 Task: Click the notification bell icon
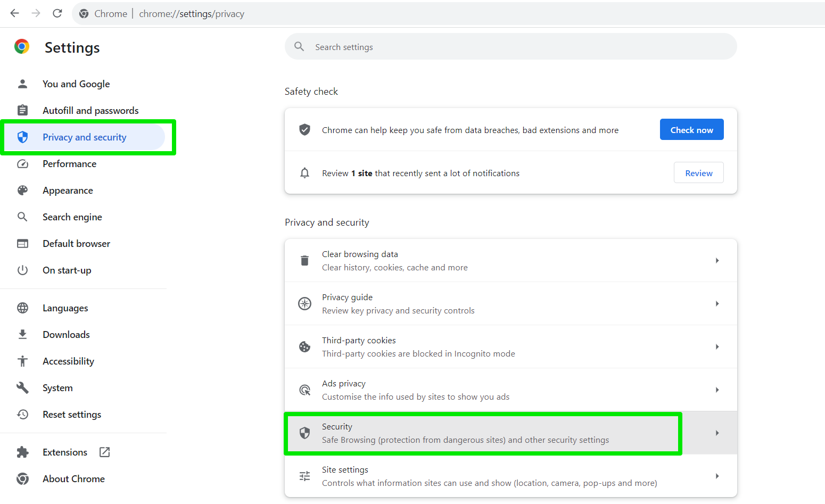click(304, 173)
